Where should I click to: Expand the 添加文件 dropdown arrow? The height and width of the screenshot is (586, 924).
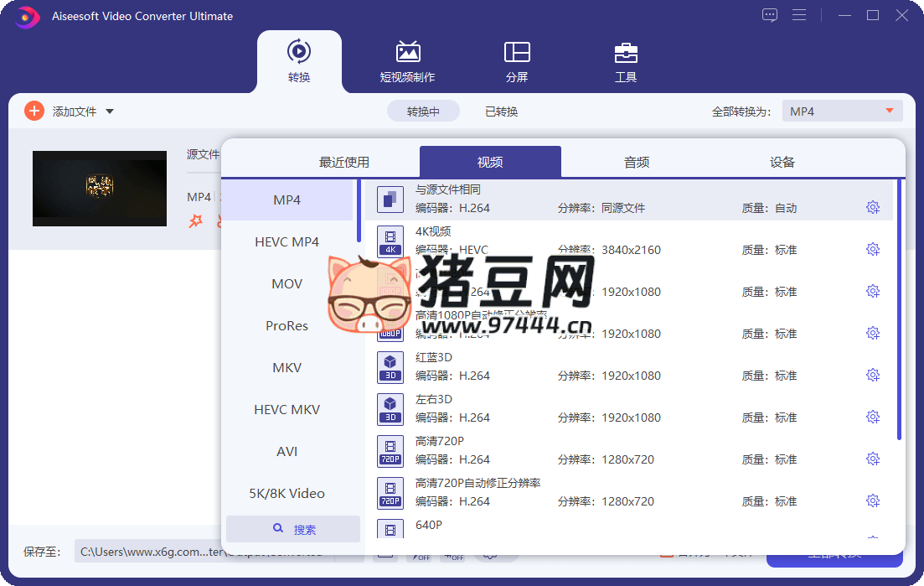[110, 111]
